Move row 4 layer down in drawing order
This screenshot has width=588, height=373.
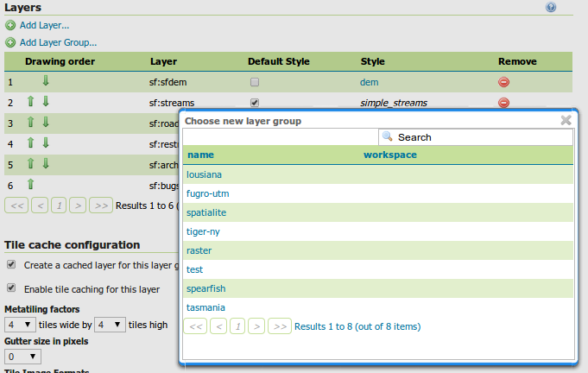46,142
